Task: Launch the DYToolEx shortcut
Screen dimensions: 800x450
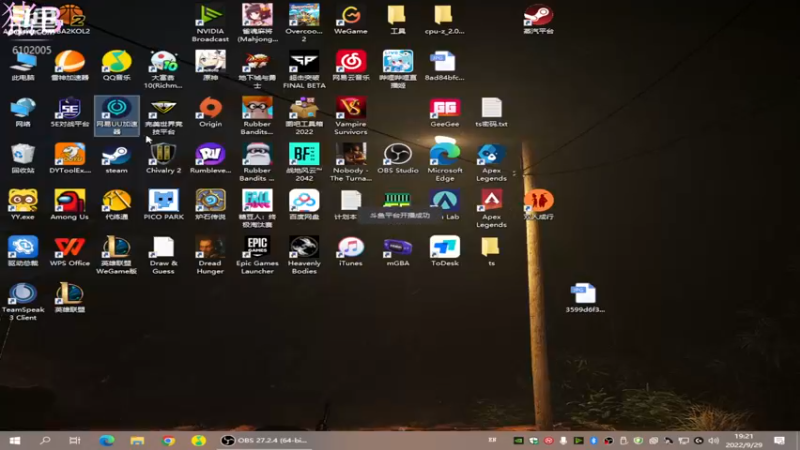Action: pos(70,159)
